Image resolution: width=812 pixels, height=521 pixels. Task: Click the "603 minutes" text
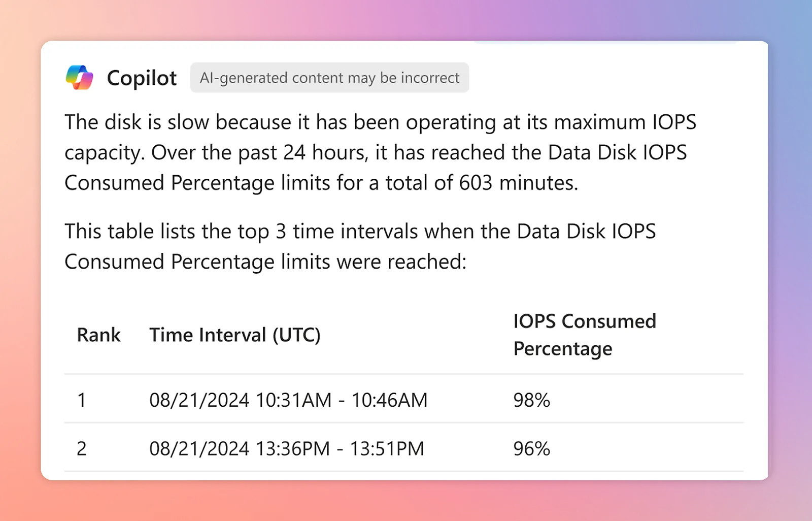tap(518, 183)
